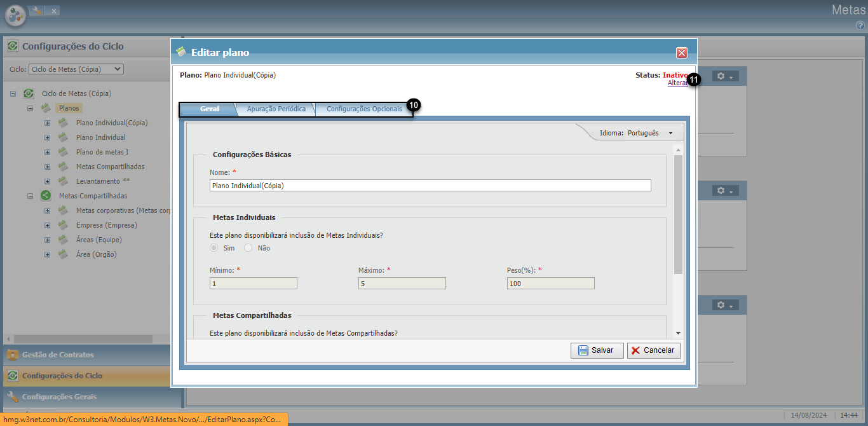Switch to the Configurações Opcionais tab

tap(364, 109)
